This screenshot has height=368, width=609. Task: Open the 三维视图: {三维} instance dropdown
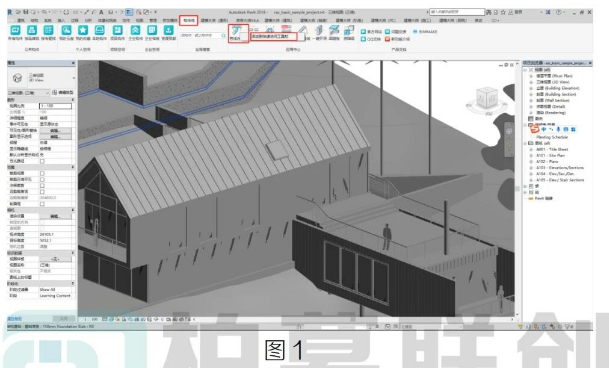coord(29,93)
